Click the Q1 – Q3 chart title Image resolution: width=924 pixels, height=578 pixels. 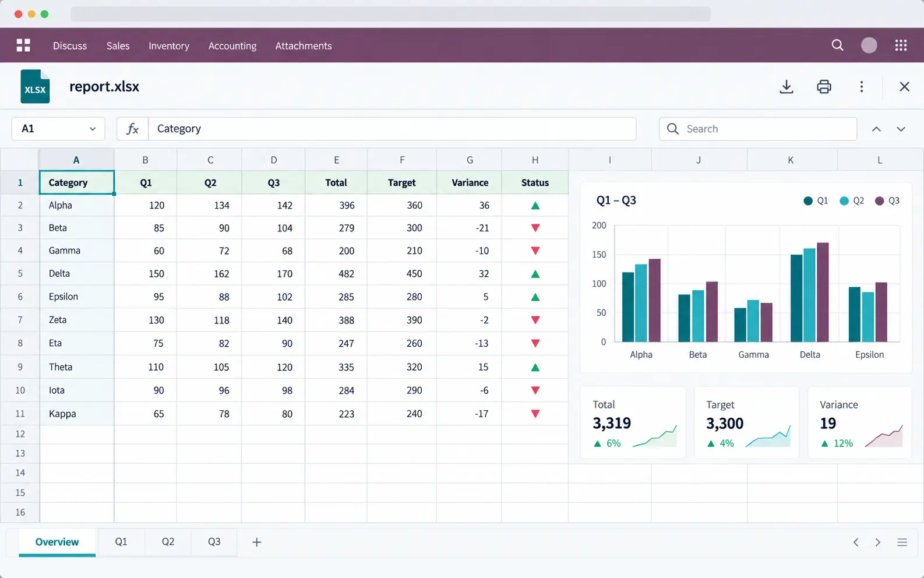616,200
